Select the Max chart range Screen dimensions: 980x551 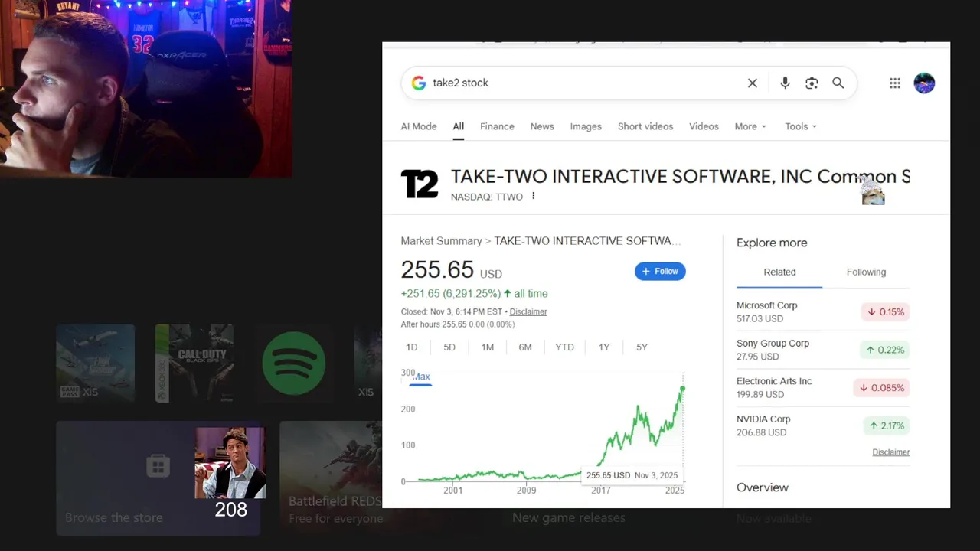point(421,377)
